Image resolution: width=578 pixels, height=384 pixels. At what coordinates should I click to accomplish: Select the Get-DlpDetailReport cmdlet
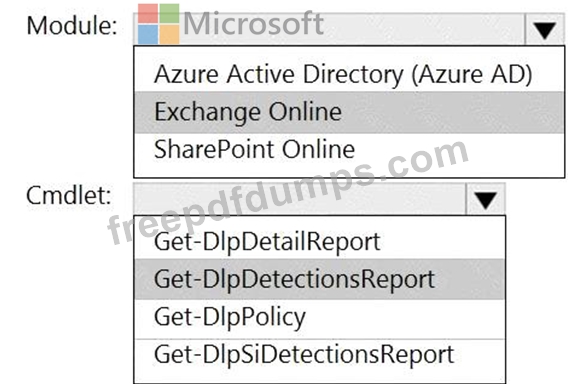pyautogui.click(x=320, y=242)
